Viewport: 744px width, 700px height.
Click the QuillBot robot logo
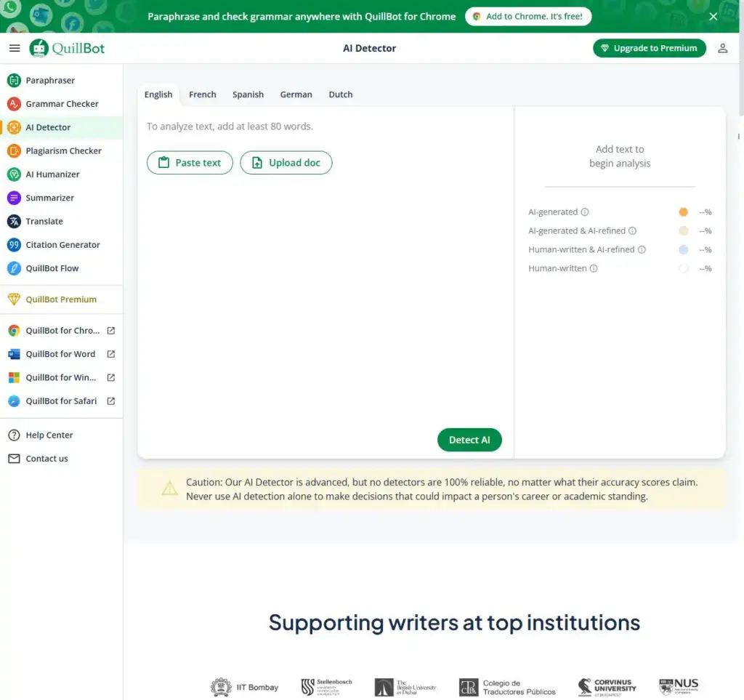pyautogui.click(x=39, y=48)
